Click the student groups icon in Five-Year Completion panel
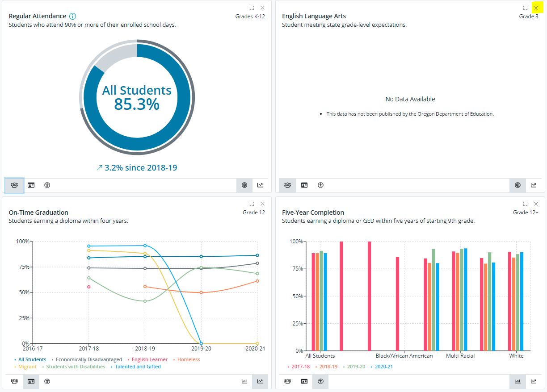 (287, 381)
